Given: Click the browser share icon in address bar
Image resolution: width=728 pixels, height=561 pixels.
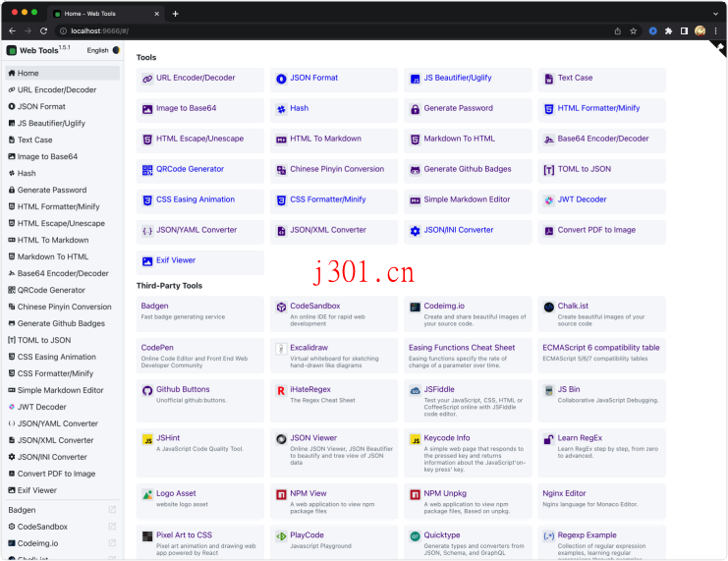Looking at the screenshot, I should coord(618,31).
